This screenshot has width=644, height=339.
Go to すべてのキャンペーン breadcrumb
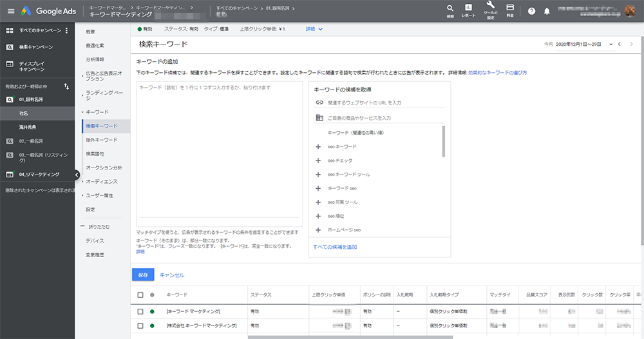point(237,8)
